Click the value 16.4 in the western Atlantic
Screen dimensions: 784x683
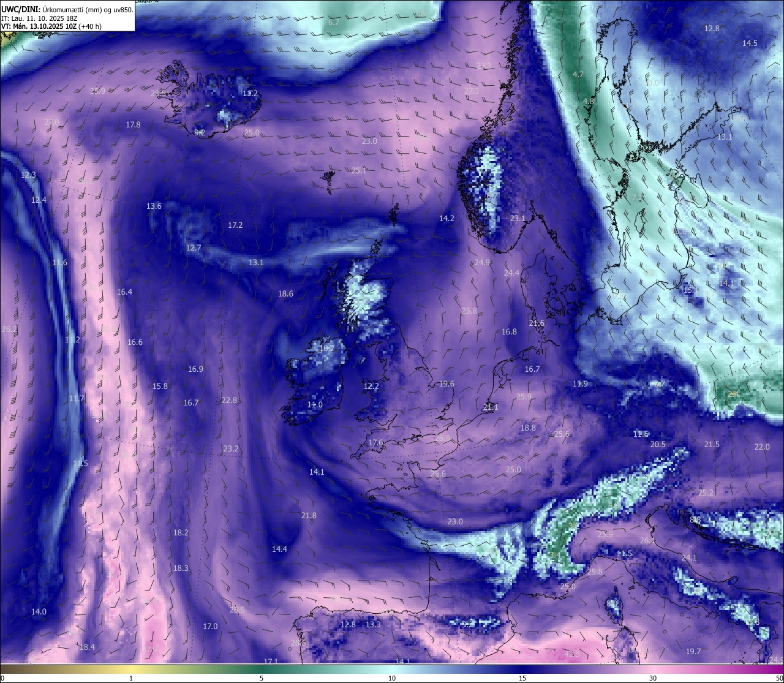(x=124, y=292)
